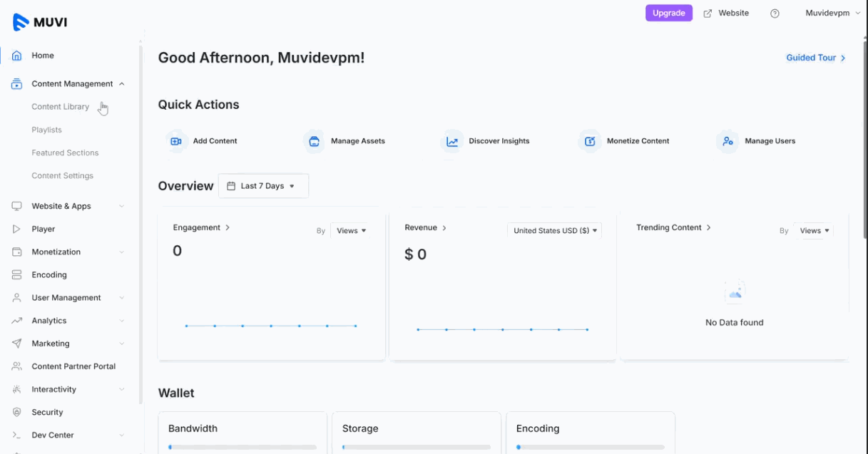Select Content Library in sidebar

click(61, 107)
